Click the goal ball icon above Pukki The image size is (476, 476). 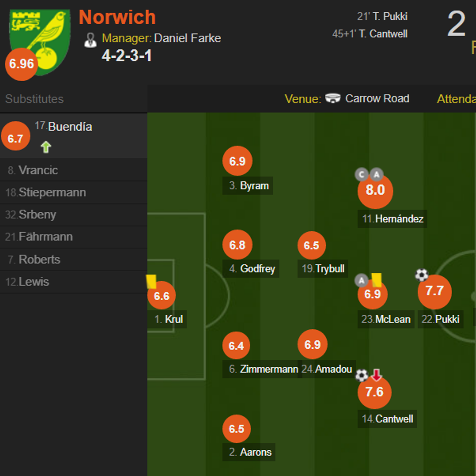point(422,275)
